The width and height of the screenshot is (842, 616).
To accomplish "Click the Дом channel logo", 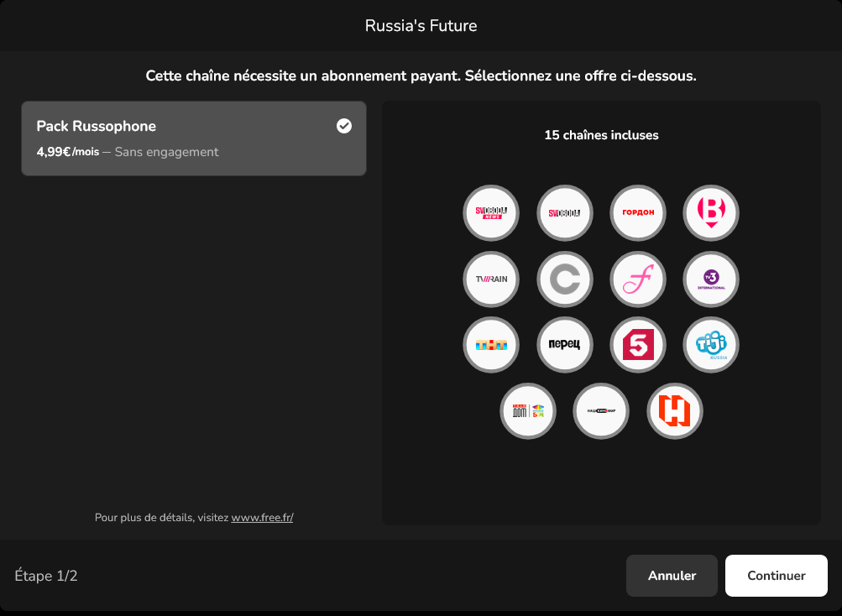I will coord(528,411).
